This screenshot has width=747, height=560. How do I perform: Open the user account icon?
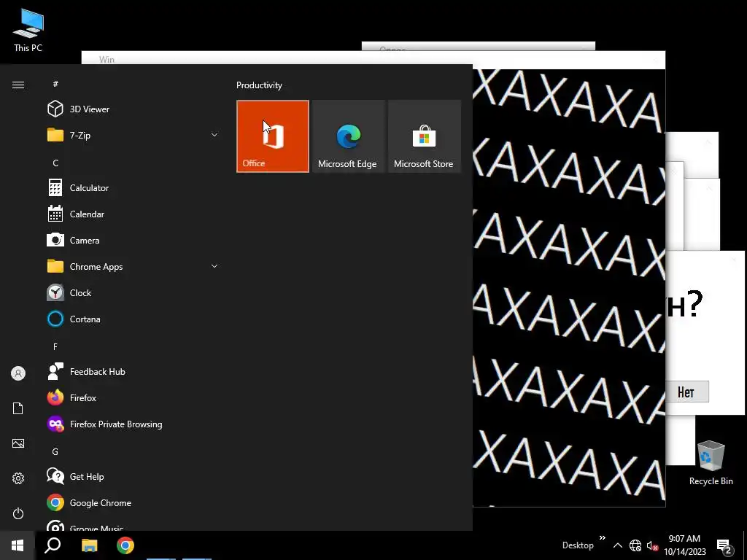coord(18,373)
